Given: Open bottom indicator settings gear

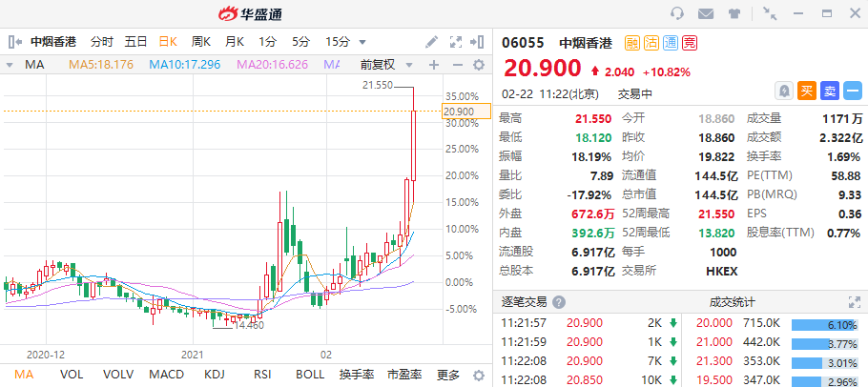Looking at the screenshot, I should pos(479,375).
